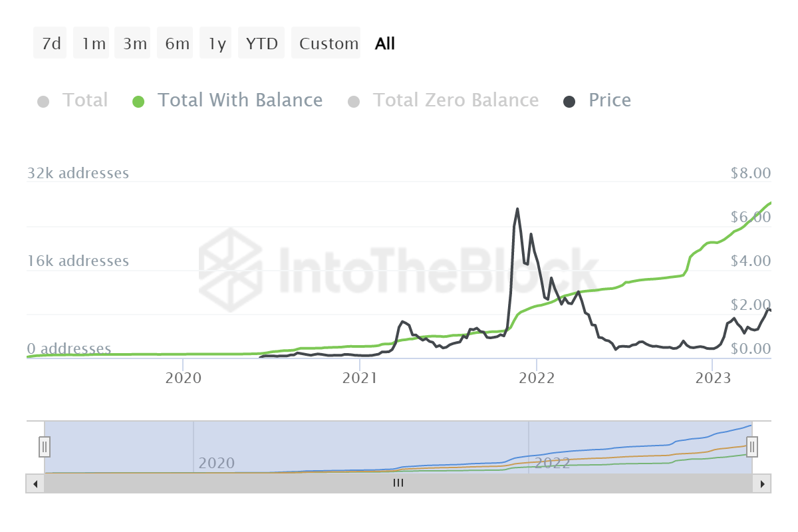This screenshot has height=532, width=798.
Task: Open the Custom date range picker
Action: point(328,44)
